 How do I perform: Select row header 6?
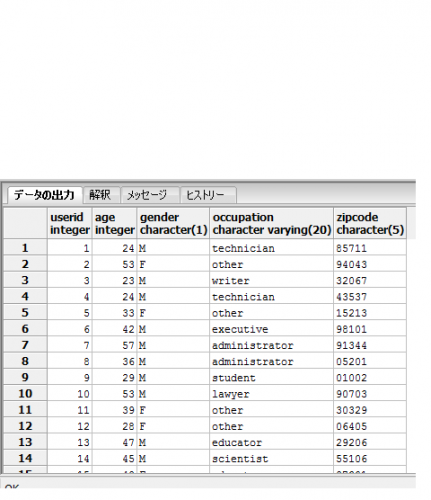click(x=25, y=329)
